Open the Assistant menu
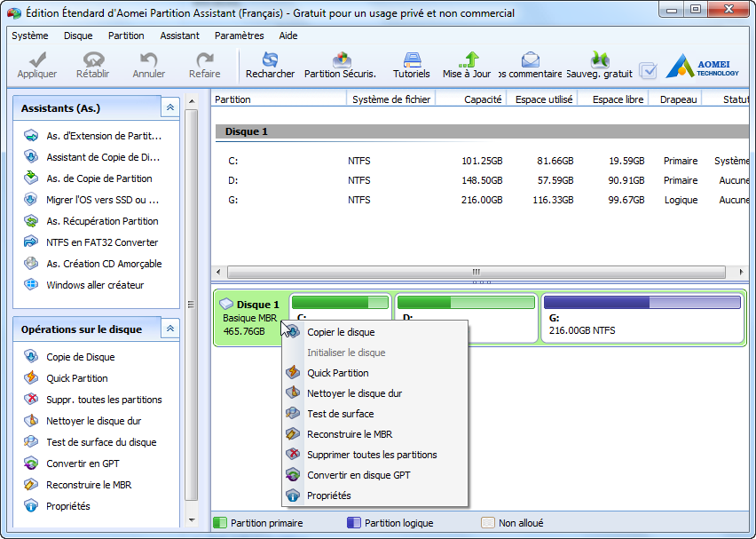Screen dimensions: 756x539 (x=179, y=36)
